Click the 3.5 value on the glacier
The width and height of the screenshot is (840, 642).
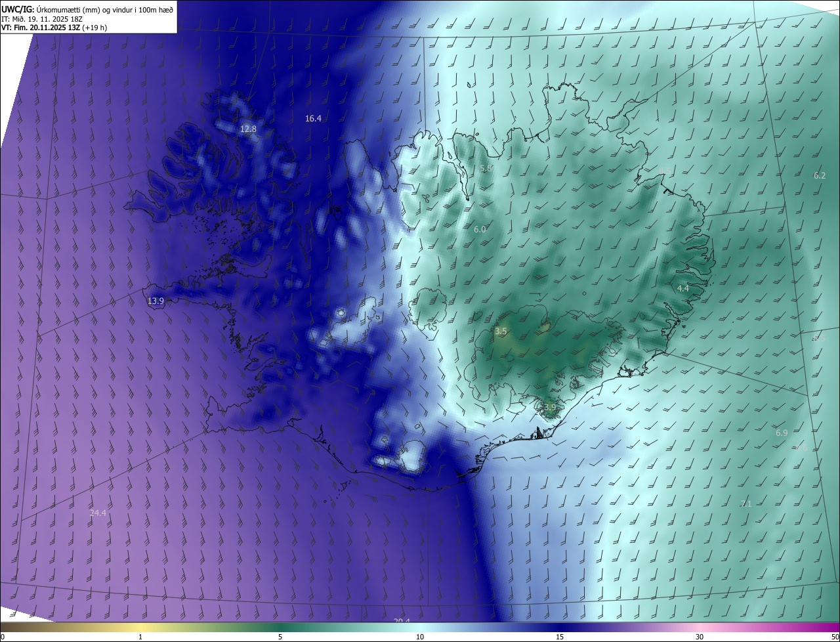pos(501,332)
